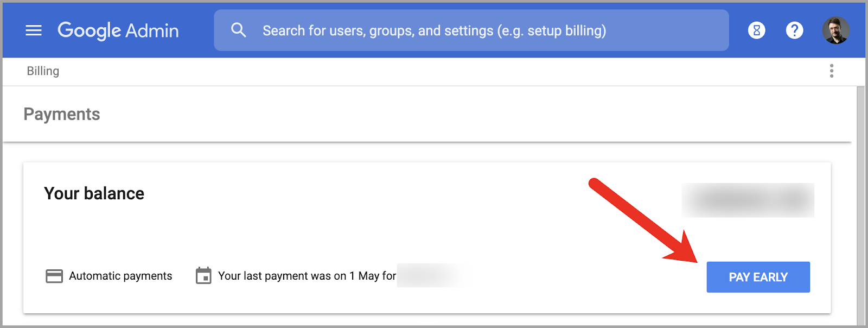Click the blurred balance amount
The width and height of the screenshot is (868, 328).
pos(748,200)
